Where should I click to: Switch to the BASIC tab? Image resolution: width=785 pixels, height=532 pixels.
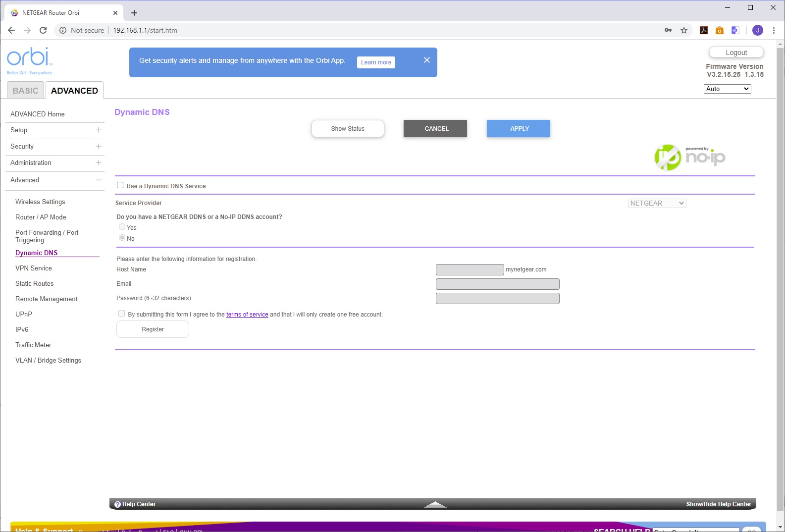coord(25,91)
